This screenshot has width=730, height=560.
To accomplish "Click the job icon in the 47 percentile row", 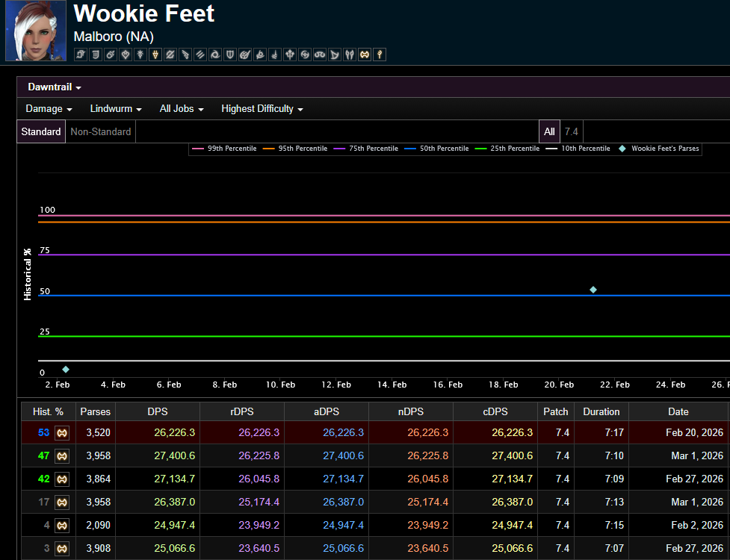I will tap(63, 455).
